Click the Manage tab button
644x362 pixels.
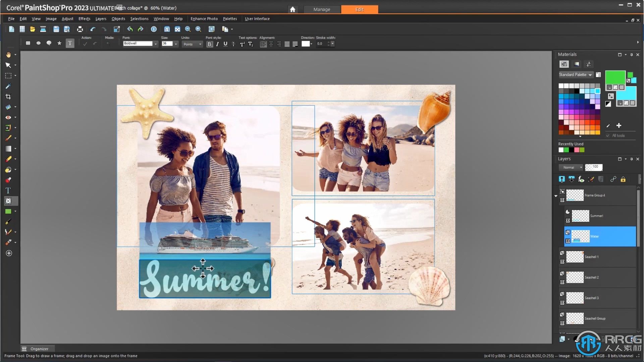(322, 9)
